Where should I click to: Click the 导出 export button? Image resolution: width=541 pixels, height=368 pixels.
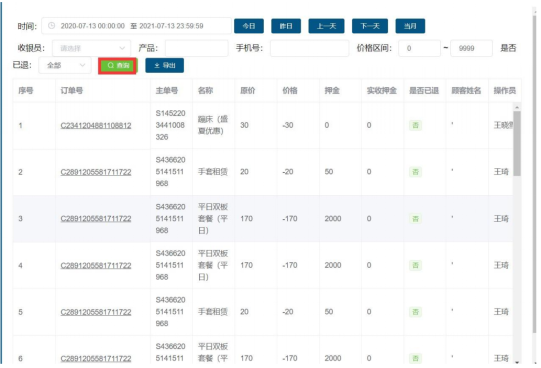tap(165, 66)
